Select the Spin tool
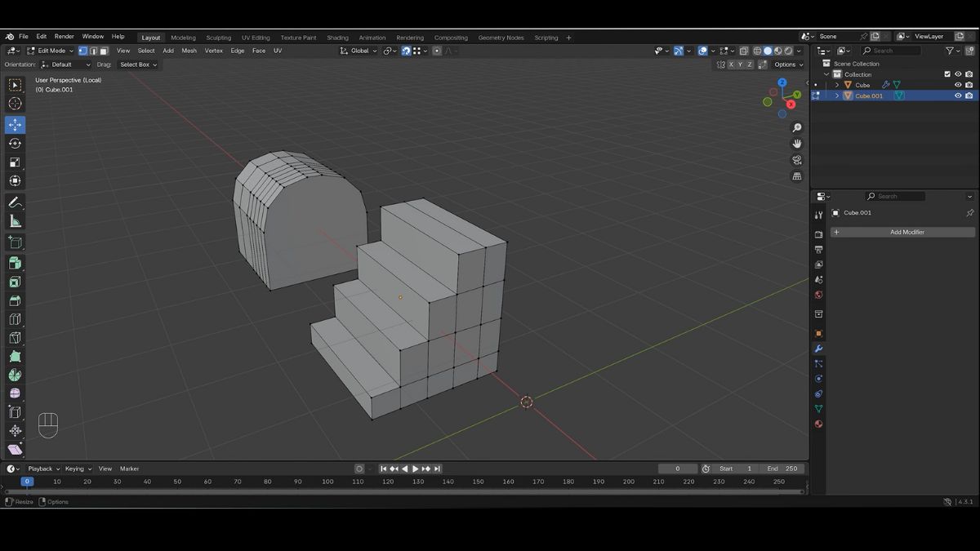 (15, 375)
